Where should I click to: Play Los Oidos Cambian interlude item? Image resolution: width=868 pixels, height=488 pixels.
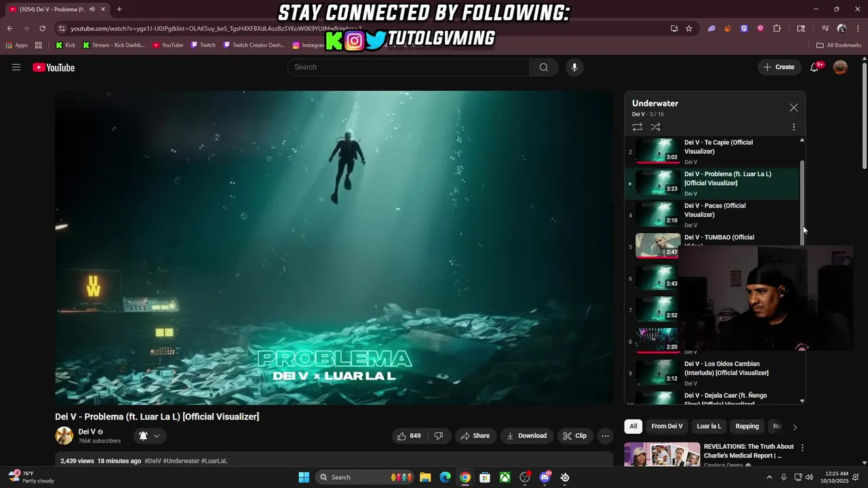tap(711, 373)
